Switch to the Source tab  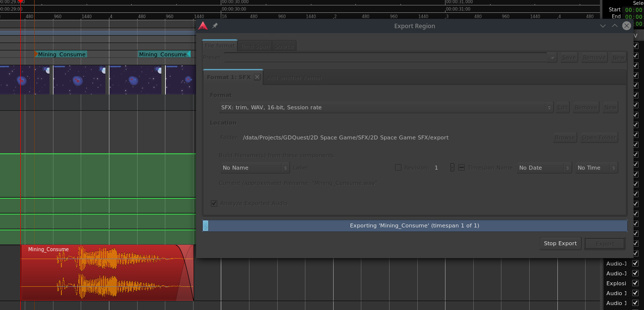(x=284, y=46)
